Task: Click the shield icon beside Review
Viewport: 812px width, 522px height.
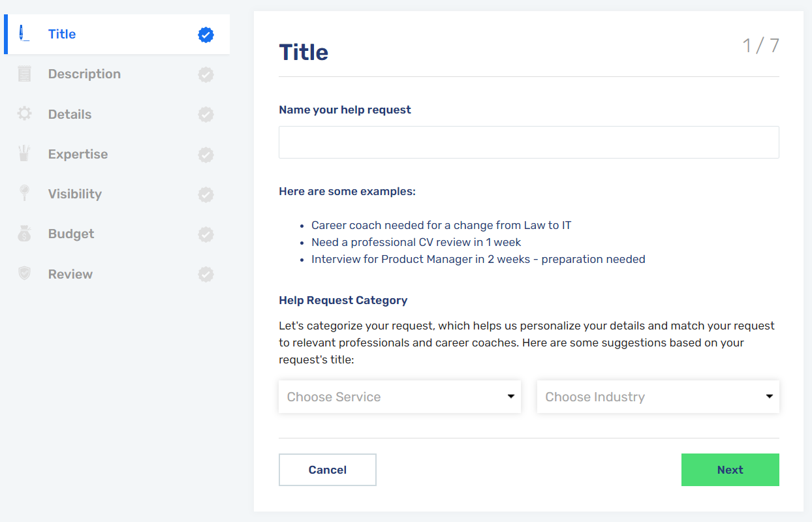Action: tap(24, 273)
